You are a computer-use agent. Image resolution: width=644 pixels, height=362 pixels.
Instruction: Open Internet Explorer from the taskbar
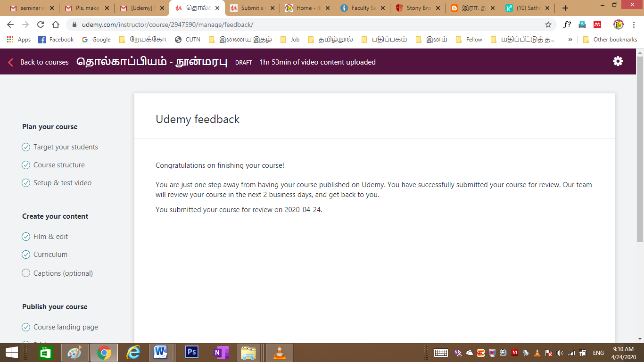(x=133, y=353)
